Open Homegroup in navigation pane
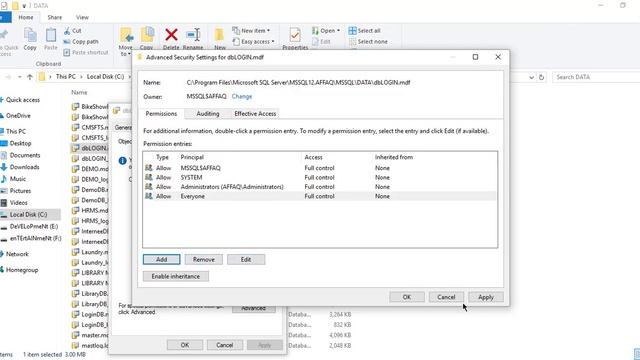Screen dimensions: 640x360 [22, 270]
